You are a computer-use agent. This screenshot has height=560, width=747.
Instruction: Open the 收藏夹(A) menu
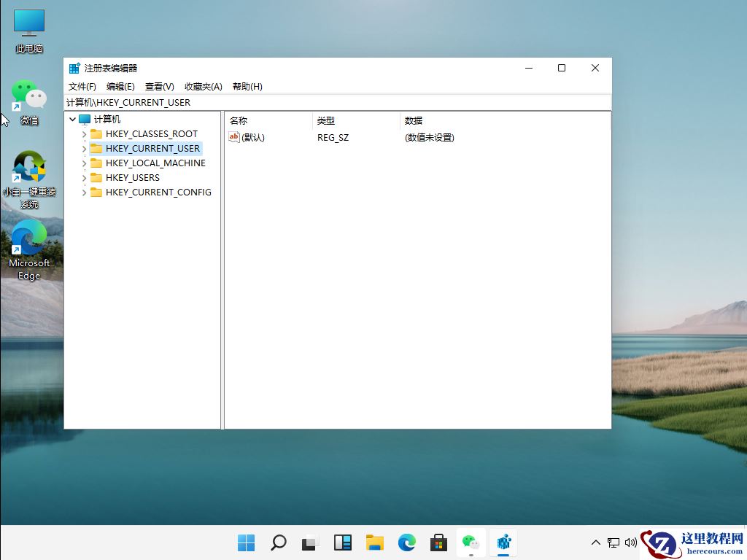[x=203, y=86]
